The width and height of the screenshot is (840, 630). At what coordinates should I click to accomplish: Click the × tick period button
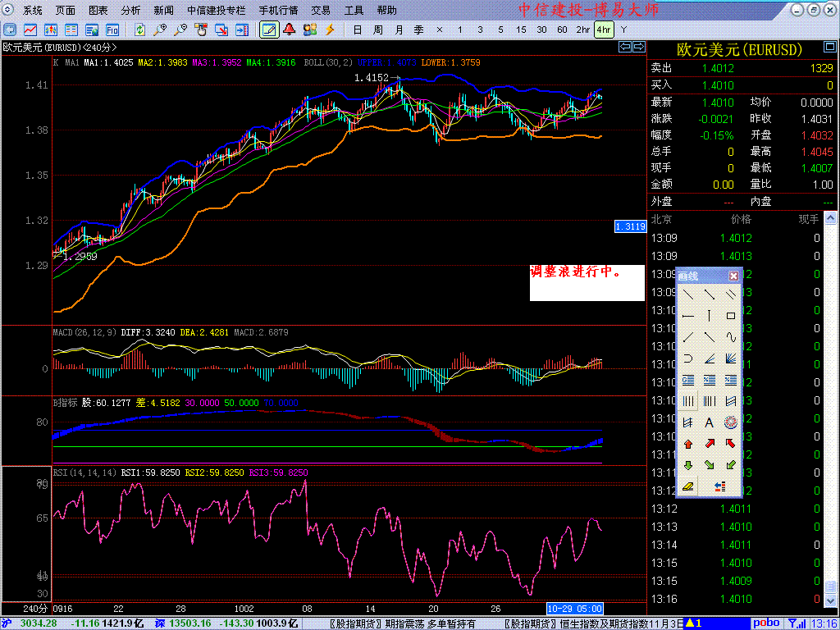[440, 30]
